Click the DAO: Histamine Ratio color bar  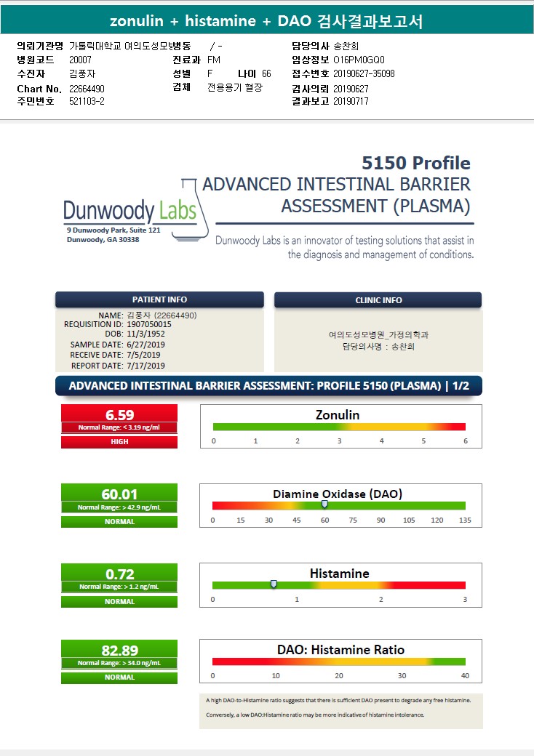click(x=339, y=661)
